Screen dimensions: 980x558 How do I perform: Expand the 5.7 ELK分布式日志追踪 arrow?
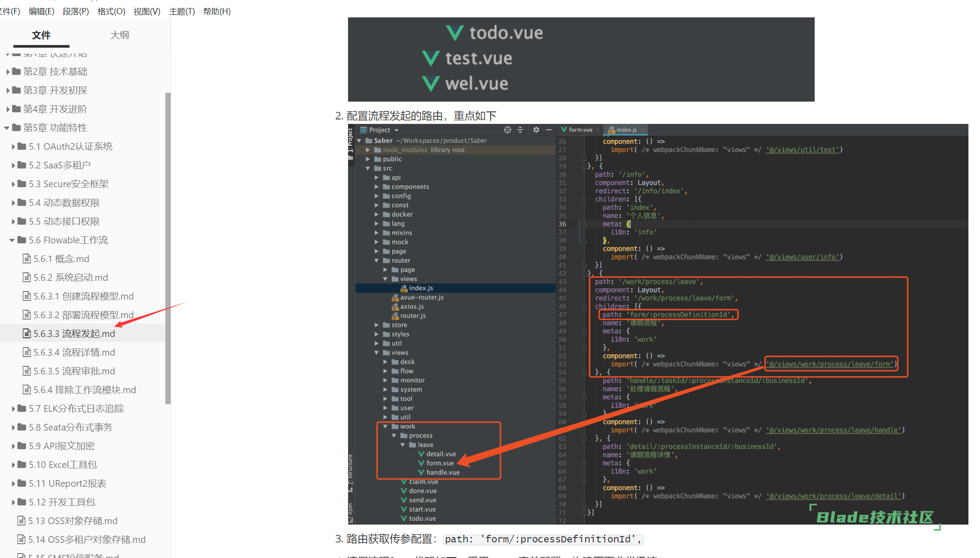13,408
